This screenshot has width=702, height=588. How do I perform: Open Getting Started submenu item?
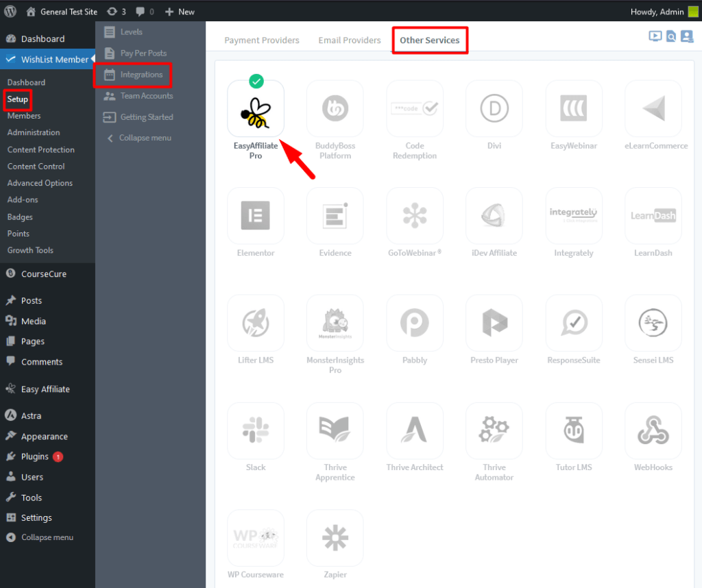[138, 117]
